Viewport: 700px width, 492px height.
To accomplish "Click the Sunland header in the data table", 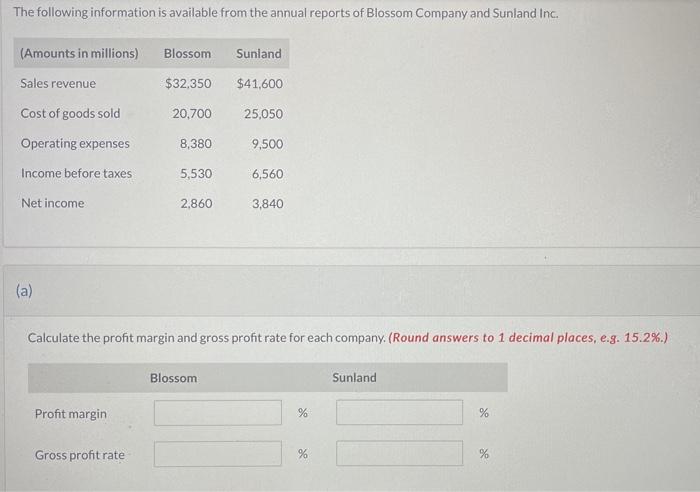I will (x=259, y=53).
